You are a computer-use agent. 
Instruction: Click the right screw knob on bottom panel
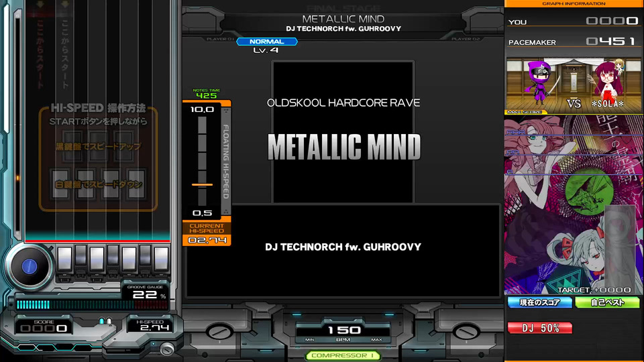[466, 332]
